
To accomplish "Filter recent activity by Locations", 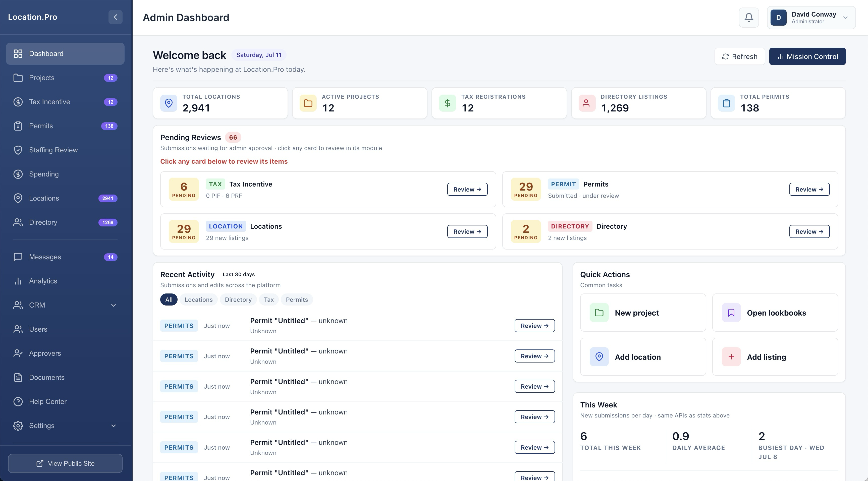I will point(198,299).
